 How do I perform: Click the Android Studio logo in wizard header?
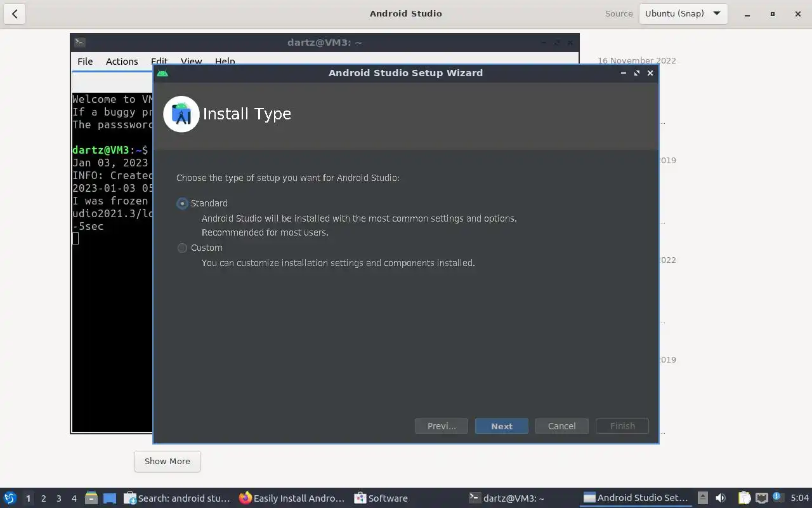(181, 114)
